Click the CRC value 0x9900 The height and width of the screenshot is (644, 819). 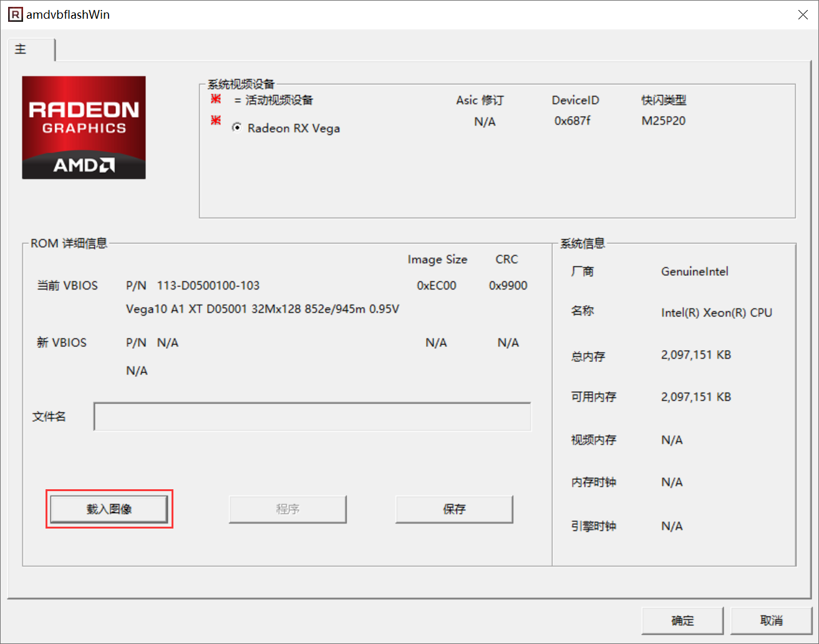pos(508,285)
